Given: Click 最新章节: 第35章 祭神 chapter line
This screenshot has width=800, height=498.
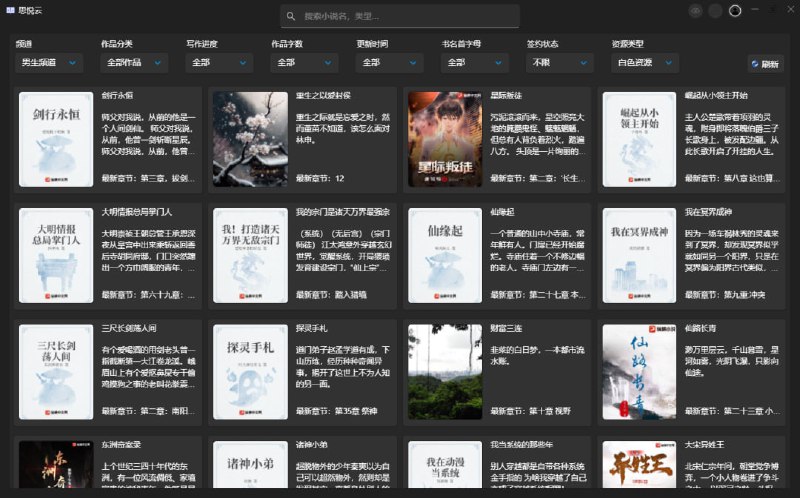Looking at the screenshot, I should [336, 411].
